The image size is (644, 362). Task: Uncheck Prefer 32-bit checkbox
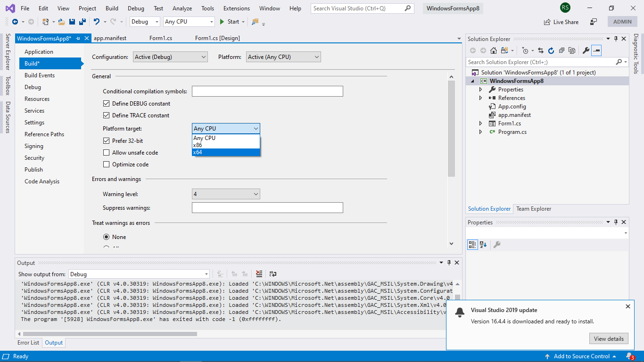[x=106, y=141]
